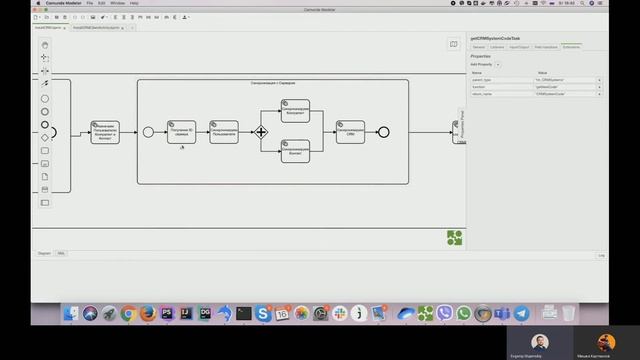Open the deploy toolbar dropdown
Image resolution: width=640 pixels, height=360 pixels.
185,17
